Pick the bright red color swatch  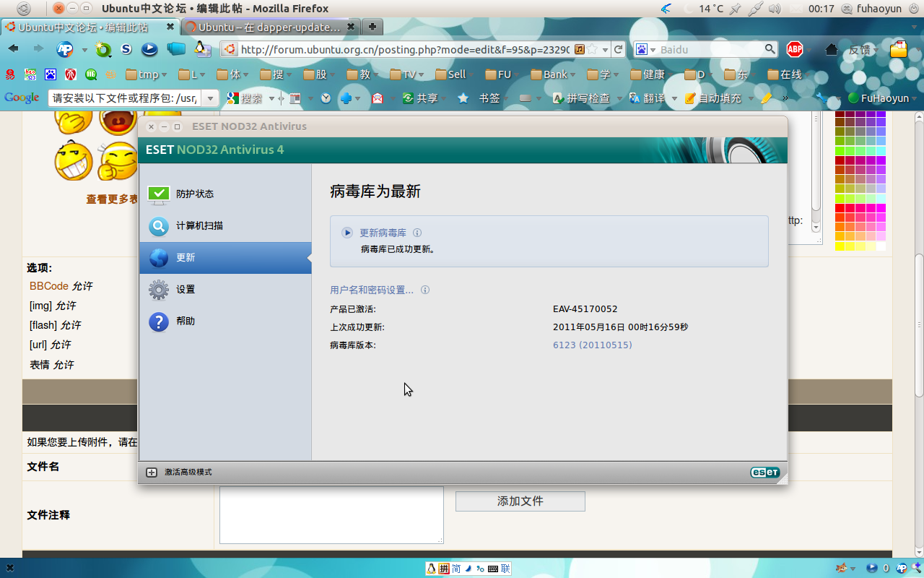(x=840, y=207)
